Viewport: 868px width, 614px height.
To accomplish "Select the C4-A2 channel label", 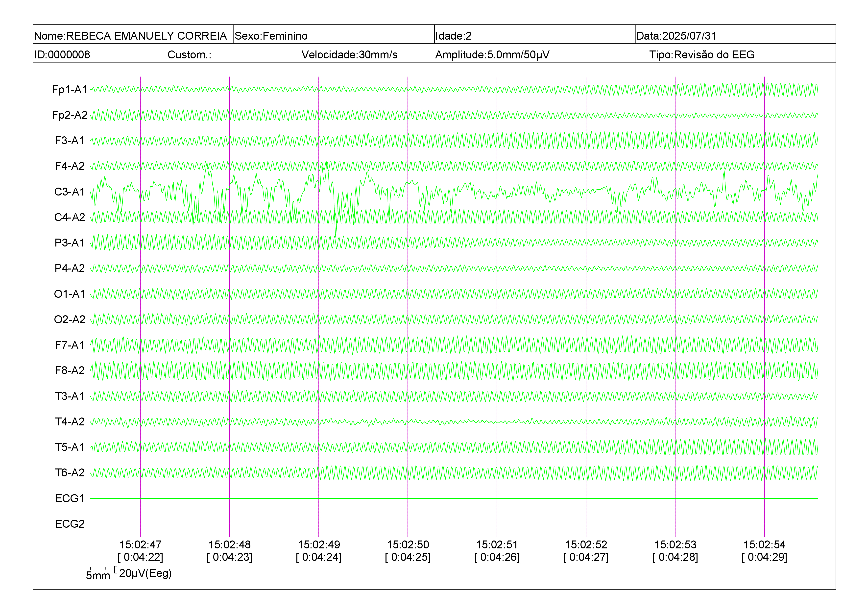I will click(70, 217).
